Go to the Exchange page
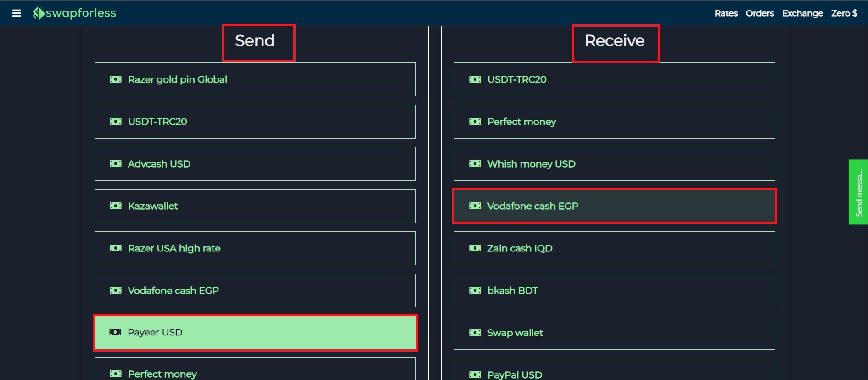This screenshot has width=868, height=380. (x=802, y=13)
